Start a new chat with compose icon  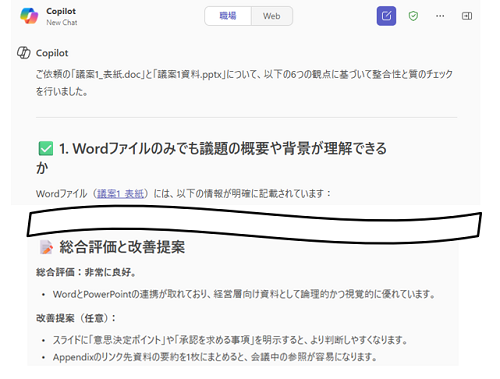(386, 16)
